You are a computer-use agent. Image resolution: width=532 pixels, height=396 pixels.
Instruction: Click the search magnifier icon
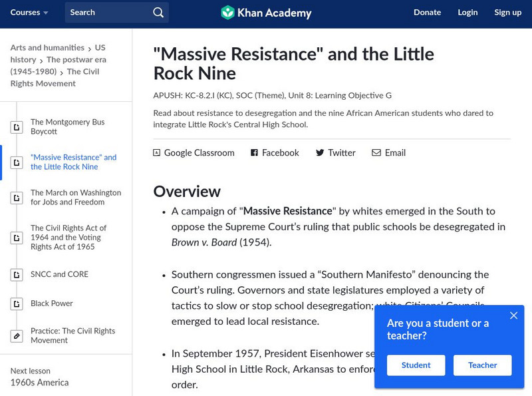[x=158, y=13]
